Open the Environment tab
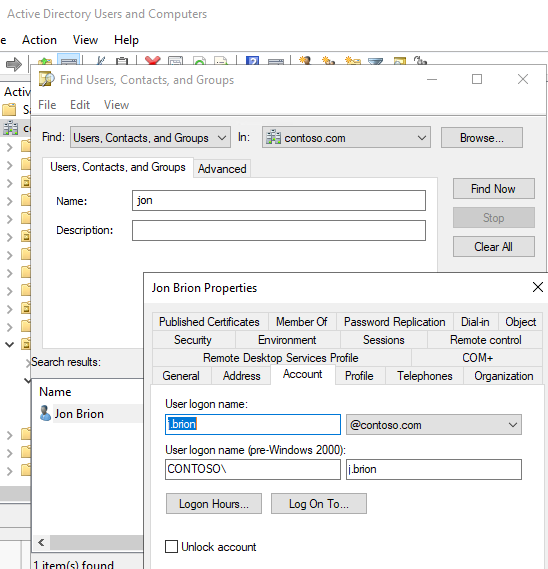Image resolution: width=548 pixels, height=569 pixels. 287,340
